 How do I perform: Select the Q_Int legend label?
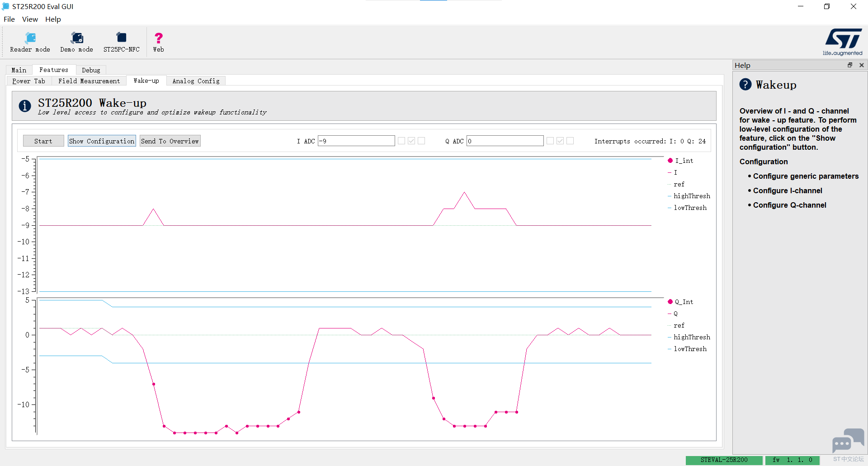684,302
